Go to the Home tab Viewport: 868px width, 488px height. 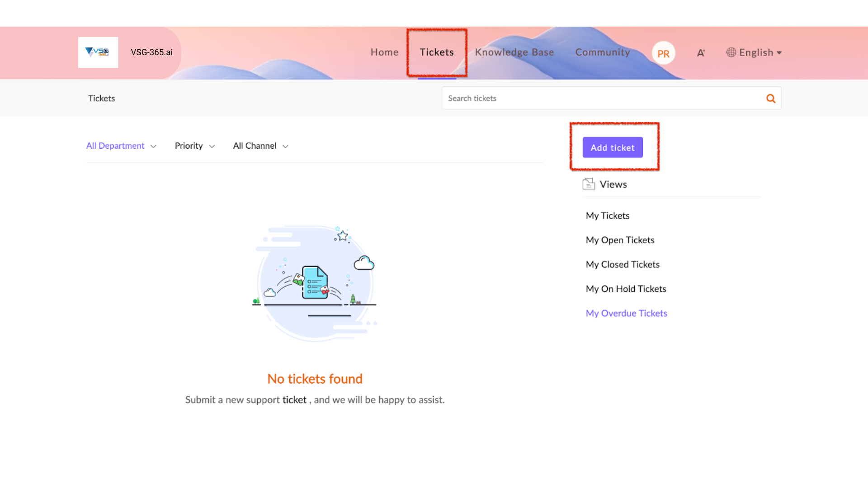[x=384, y=52]
